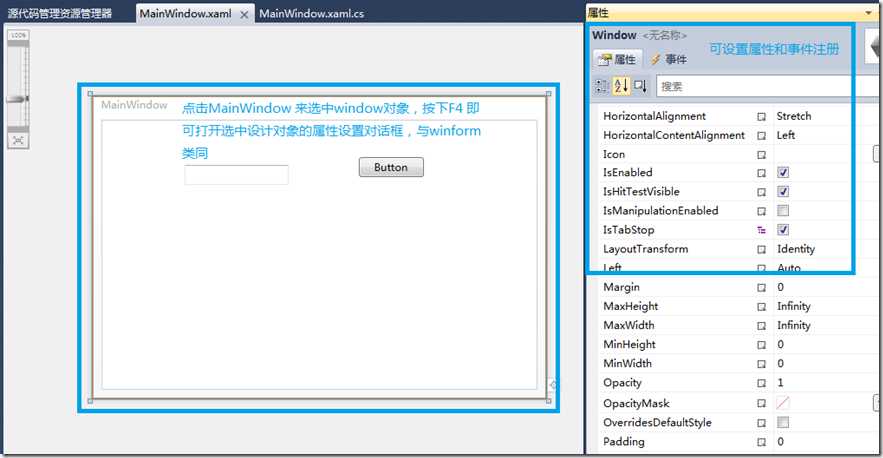The image size is (883, 458).
Task: Switch to the 属性 tab in properties panel
Action: pos(617,59)
